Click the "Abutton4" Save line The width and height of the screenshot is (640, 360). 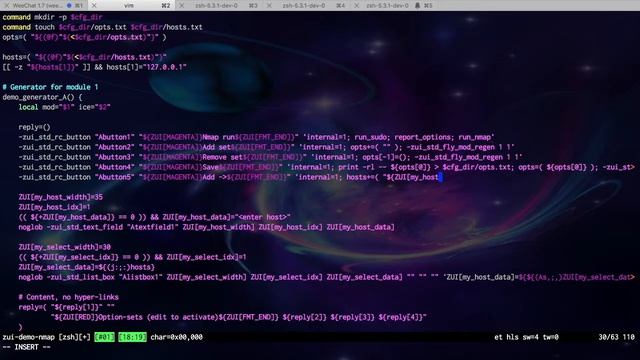coord(327,167)
